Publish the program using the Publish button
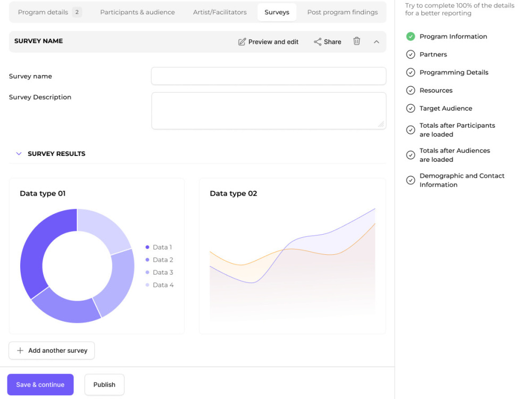The image size is (532, 399). click(104, 384)
